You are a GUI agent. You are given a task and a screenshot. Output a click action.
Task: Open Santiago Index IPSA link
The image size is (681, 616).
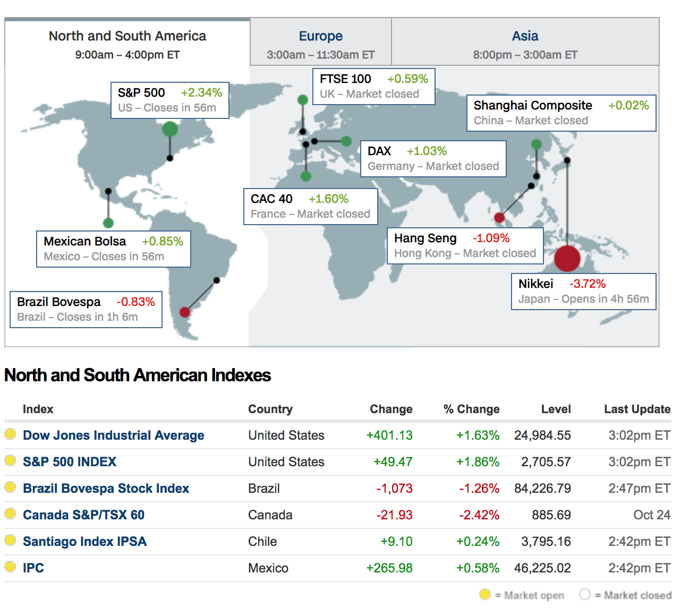pyautogui.click(x=85, y=542)
